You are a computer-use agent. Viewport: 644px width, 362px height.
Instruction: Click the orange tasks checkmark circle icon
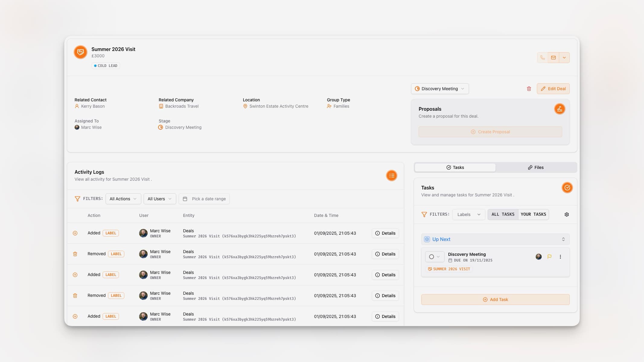pos(567,188)
